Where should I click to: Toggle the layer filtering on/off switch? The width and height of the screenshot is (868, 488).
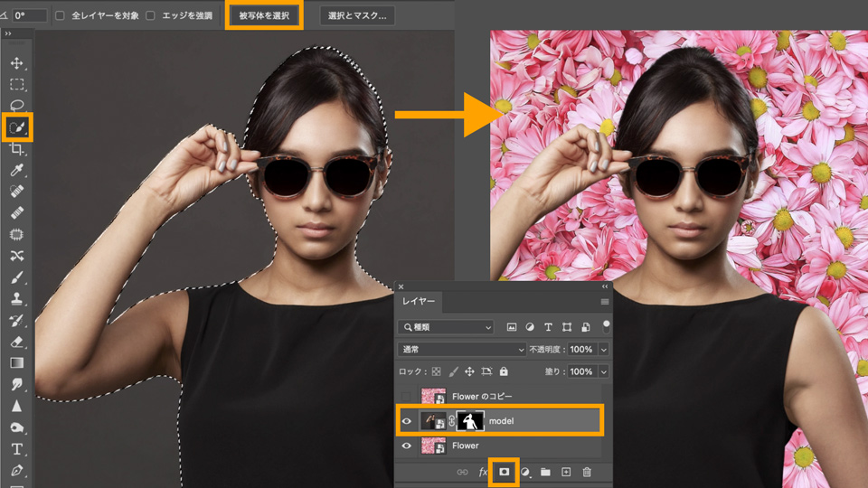point(606,326)
